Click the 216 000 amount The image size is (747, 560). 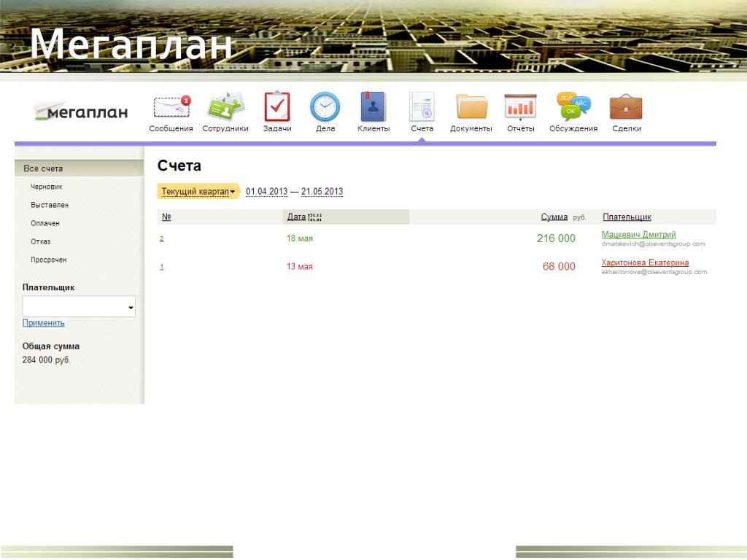click(x=556, y=238)
